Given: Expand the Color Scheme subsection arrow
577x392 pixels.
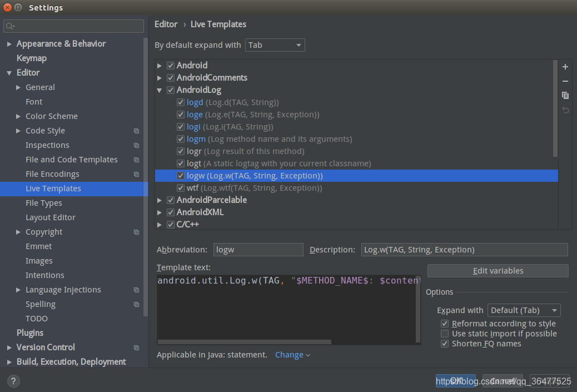Looking at the screenshot, I should [x=18, y=116].
